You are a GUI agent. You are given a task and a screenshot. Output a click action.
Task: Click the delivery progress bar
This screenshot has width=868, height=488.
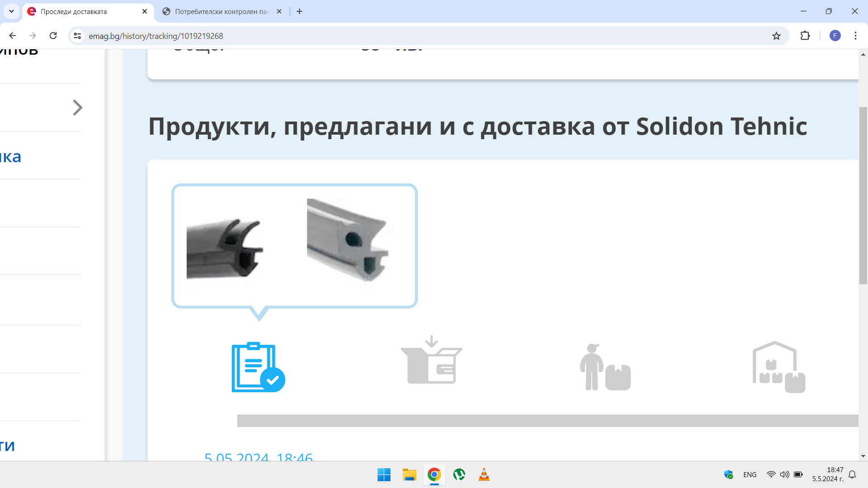(x=547, y=421)
